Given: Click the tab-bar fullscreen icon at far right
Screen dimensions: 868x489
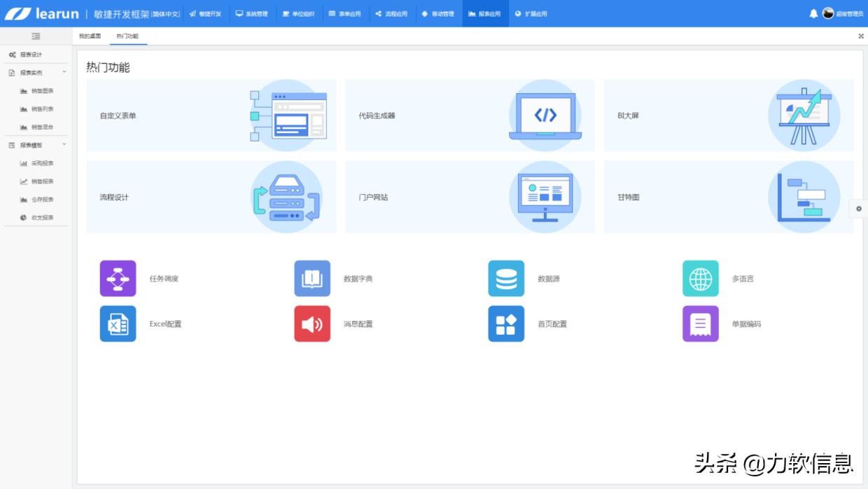Looking at the screenshot, I should point(861,36).
